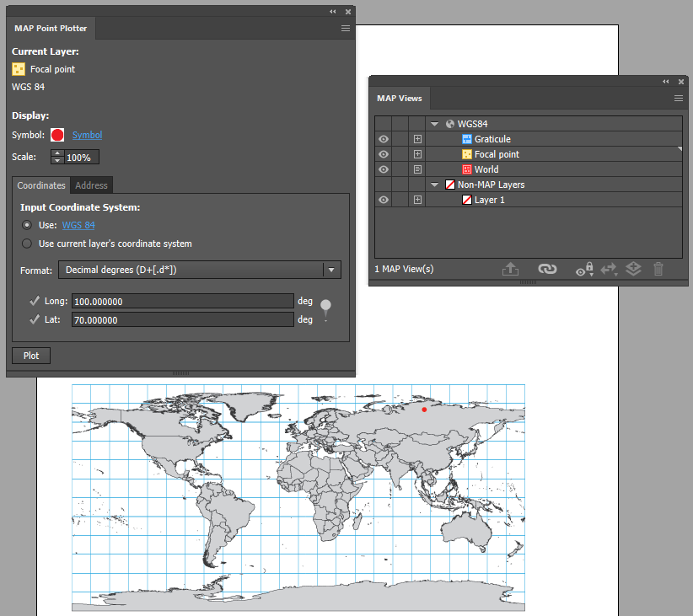This screenshot has width=693, height=616.
Task: Click the trash delete icon
Action: (x=658, y=269)
